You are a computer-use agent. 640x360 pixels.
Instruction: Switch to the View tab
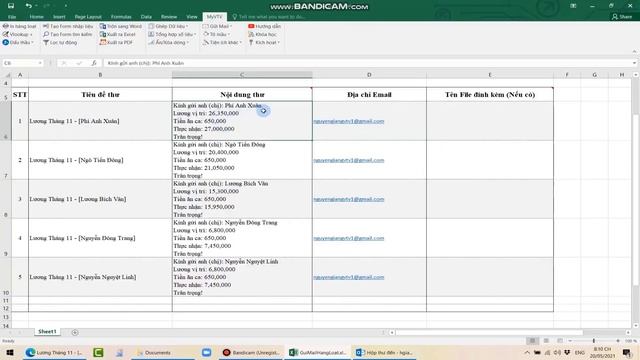click(192, 17)
